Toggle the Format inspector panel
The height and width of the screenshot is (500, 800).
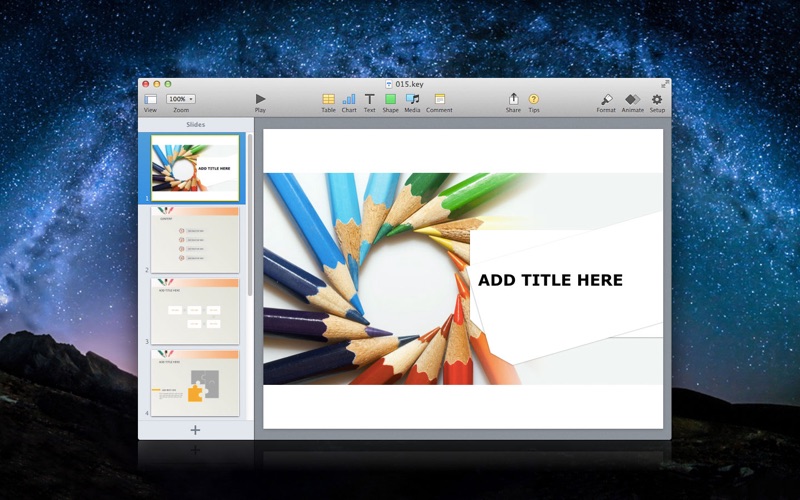click(606, 100)
